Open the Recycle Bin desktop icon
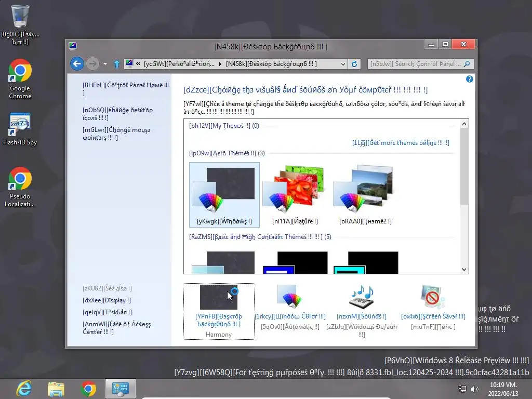This screenshot has height=399, width=532. (20, 24)
